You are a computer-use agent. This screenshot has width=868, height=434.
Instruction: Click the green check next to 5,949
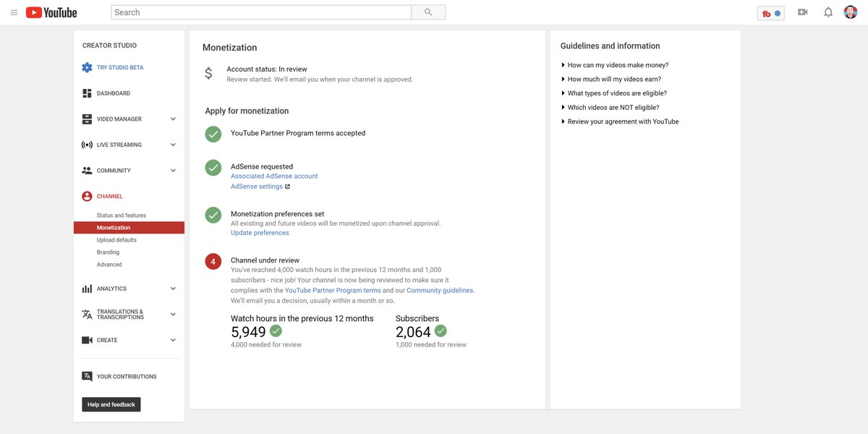pos(276,331)
